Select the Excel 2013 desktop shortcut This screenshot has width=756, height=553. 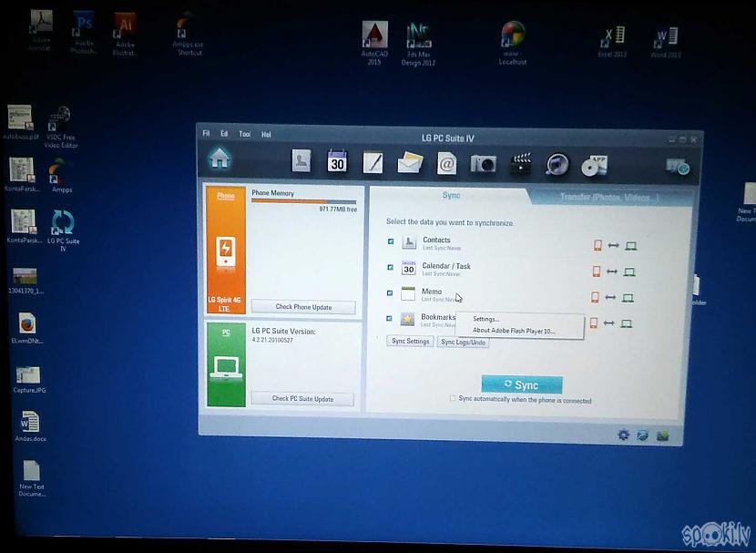612,43
